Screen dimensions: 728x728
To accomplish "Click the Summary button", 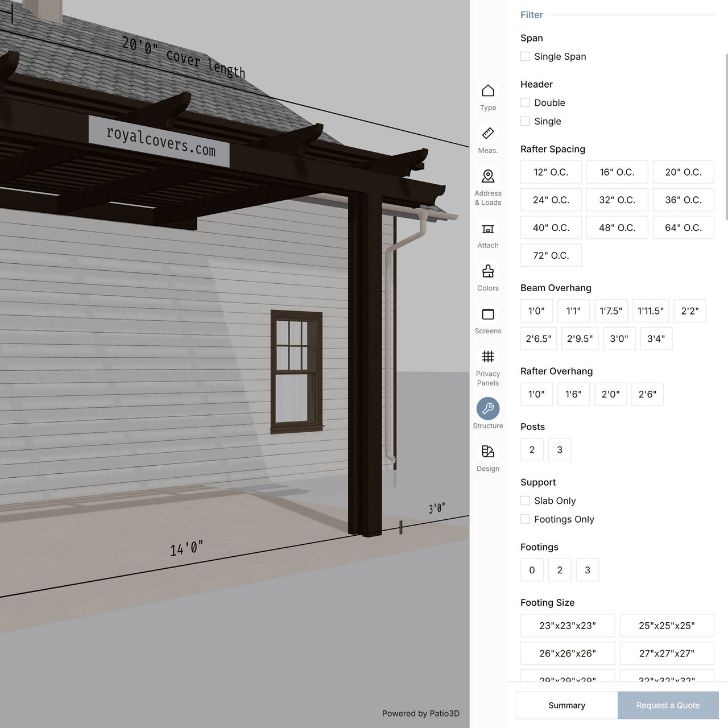I will pyautogui.click(x=566, y=705).
